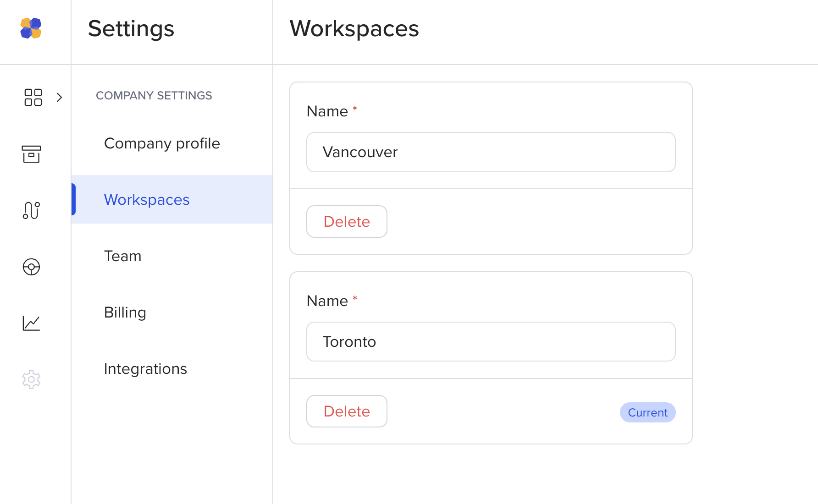Screen dimensions: 818x504
Task: Click the Toronto workspace name field
Action: coord(491,342)
